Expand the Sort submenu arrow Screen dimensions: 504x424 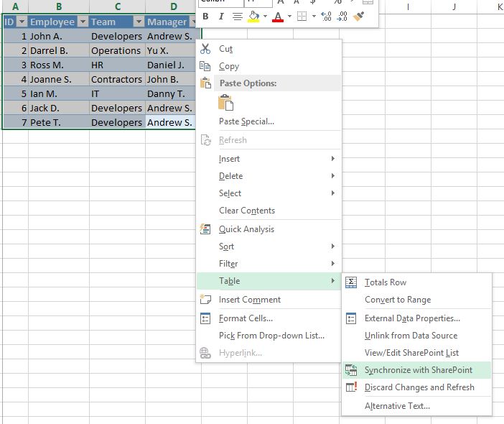333,246
